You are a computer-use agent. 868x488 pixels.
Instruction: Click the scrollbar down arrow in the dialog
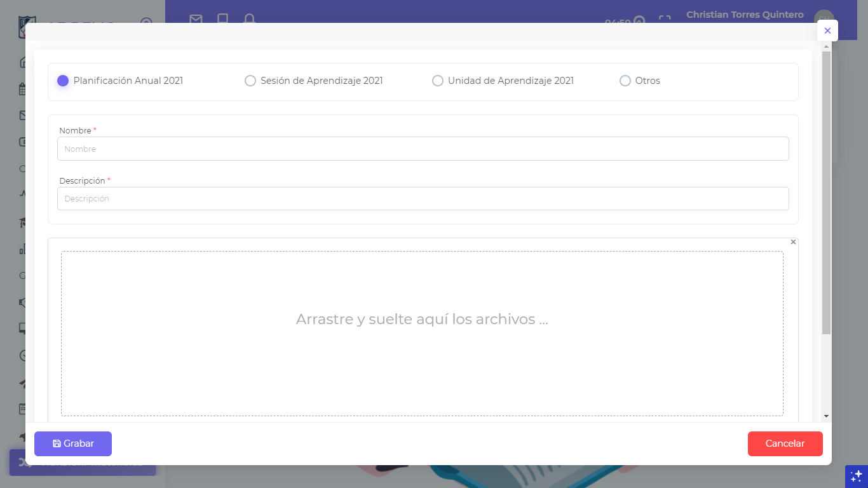coord(826,416)
